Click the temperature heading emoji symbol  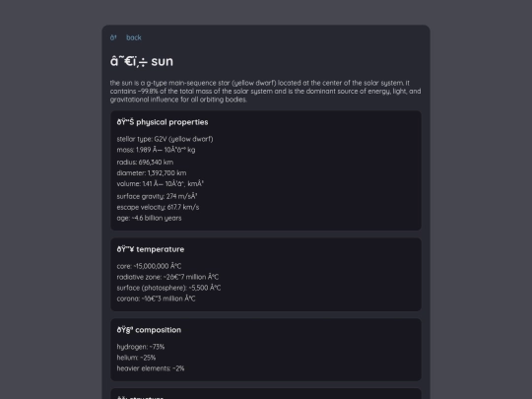point(125,249)
